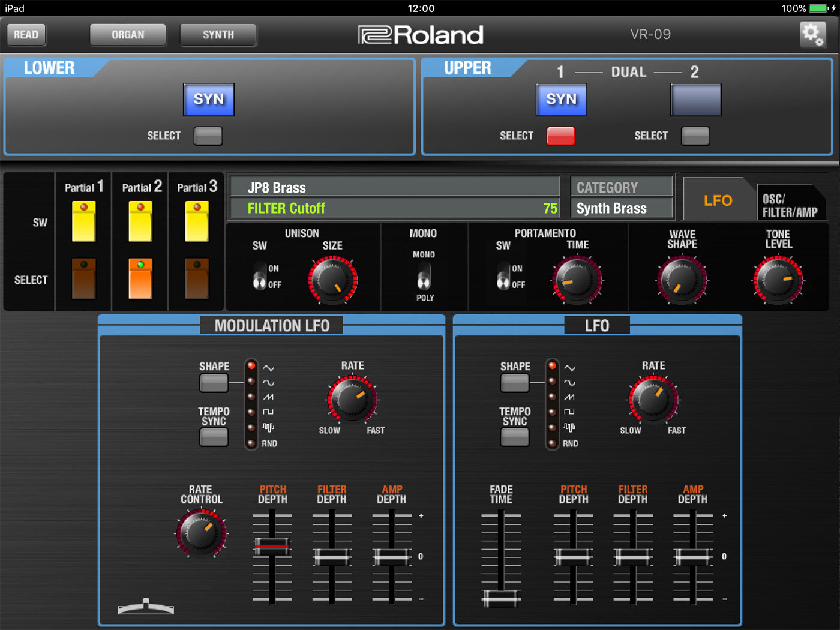Toggle the Unison SW switch
This screenshot has width=840, height=630.
pyautogui.click(x=259, y=276)
